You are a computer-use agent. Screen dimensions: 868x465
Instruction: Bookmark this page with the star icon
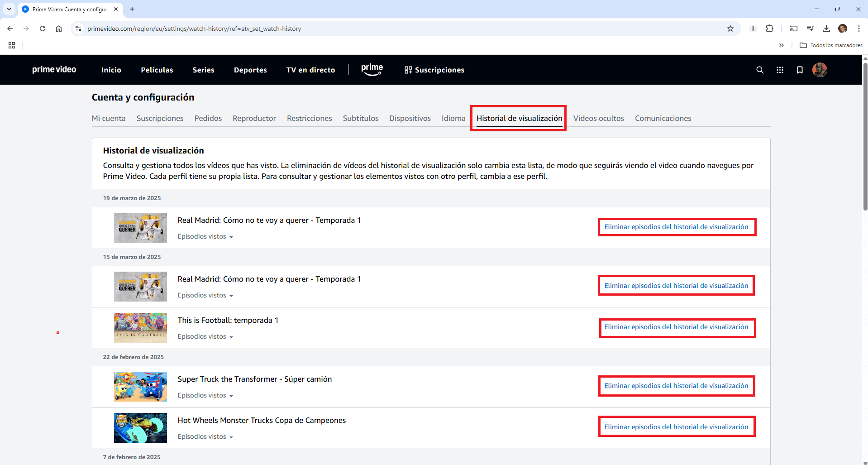730,29
